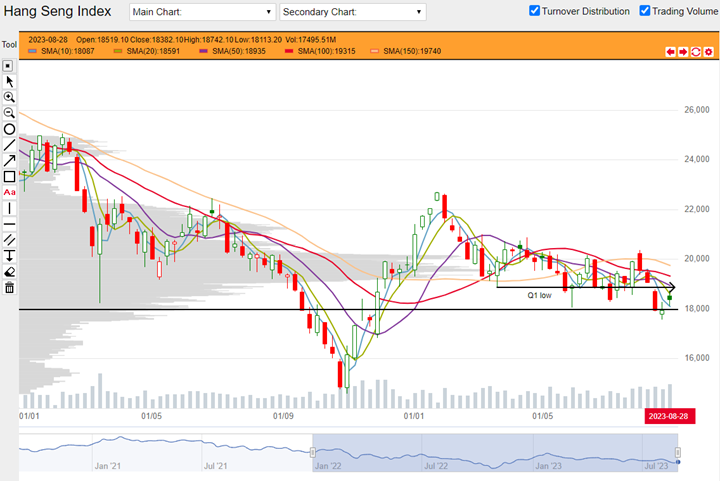Image resolution: width=720 pixels, height=481 pixels.
Task: Click the SMA(100):19315 legend text
Action: pos(326,51)
